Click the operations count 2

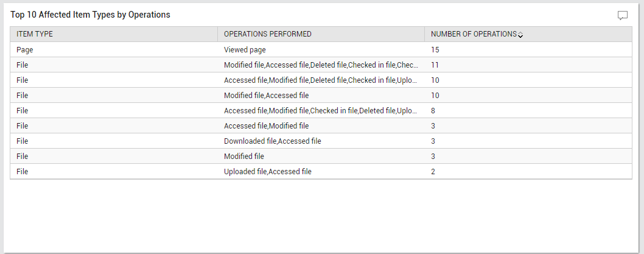point(433,171)
